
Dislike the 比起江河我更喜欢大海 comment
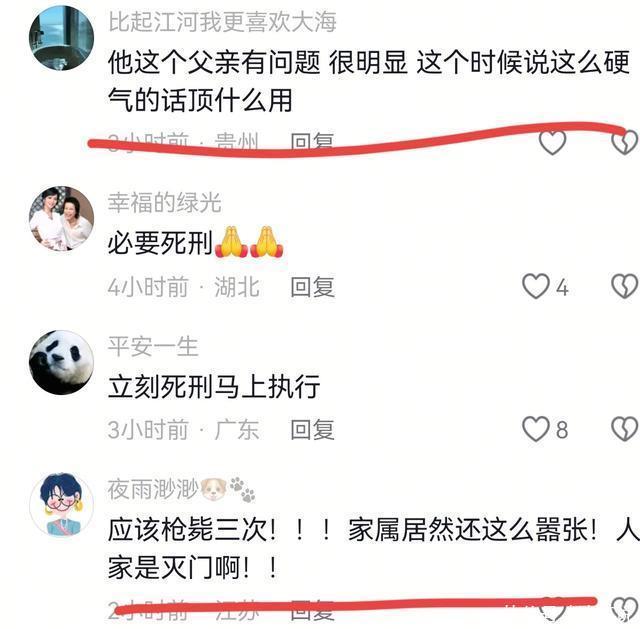624,142
